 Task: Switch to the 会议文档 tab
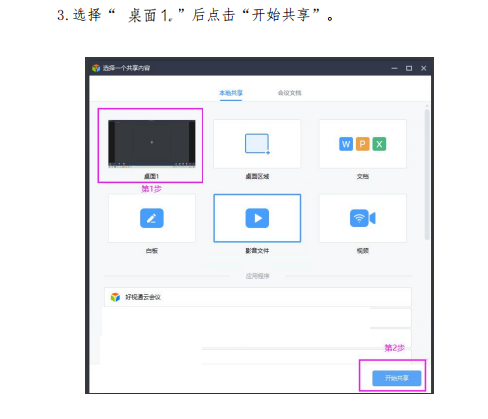coord(290,93)
